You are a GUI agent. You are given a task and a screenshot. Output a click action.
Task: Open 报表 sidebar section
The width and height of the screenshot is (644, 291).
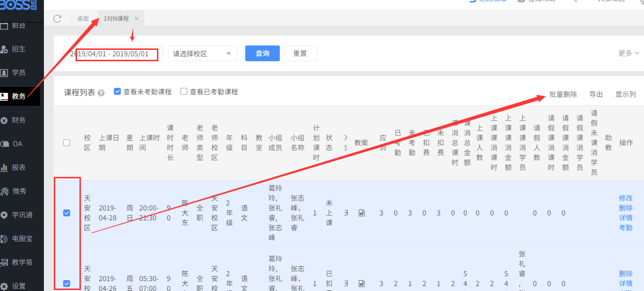[20, 167]
